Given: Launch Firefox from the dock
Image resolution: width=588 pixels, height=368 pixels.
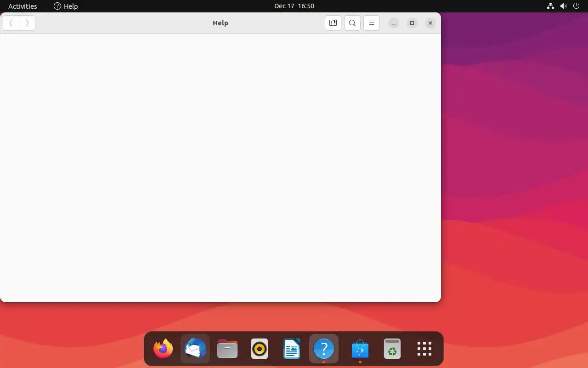Looking at the screenshot, I should pyautogui.click(x=163, y=349).
